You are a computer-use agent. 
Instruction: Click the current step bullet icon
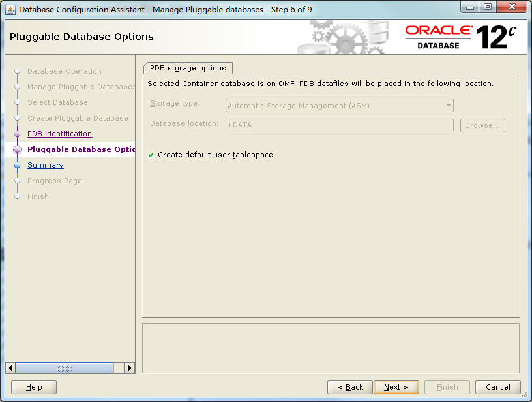coord(18,149)
